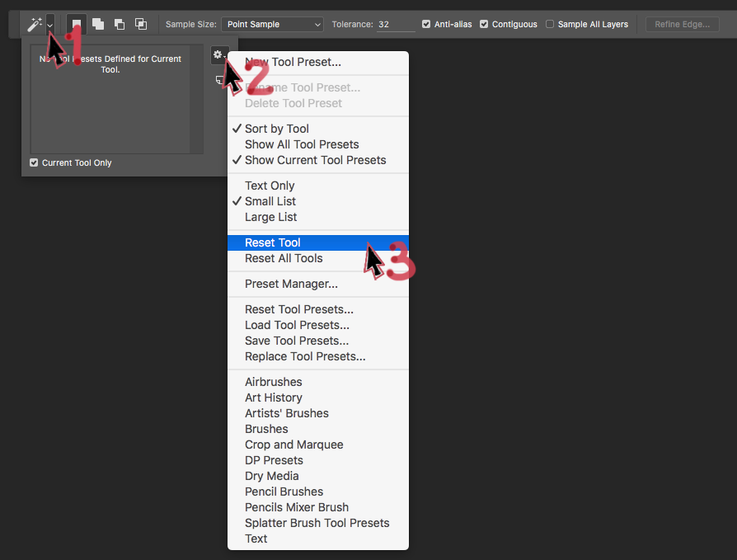Choose Load Tool Presets menu item
The width and height of the screenshot is (737, 560).
[x=318, y=325]
